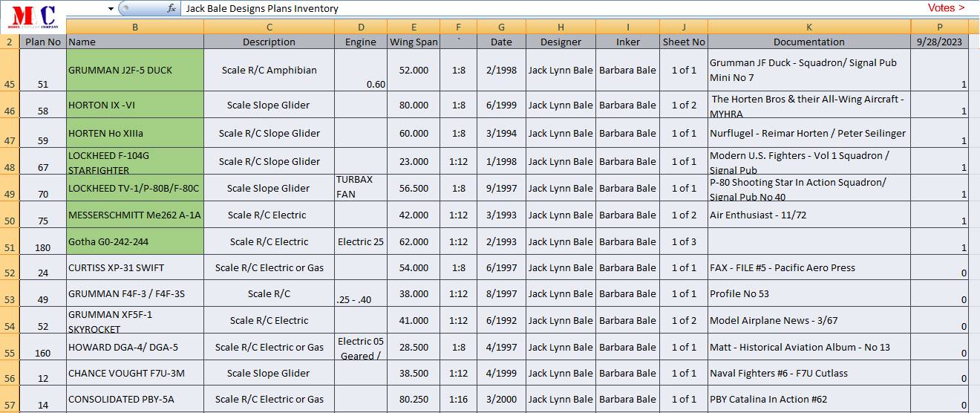The image size is (980, 413).
Task: Click the .25 - .40 engine cell
Action: pyautogui.click(x=361, y=293)
